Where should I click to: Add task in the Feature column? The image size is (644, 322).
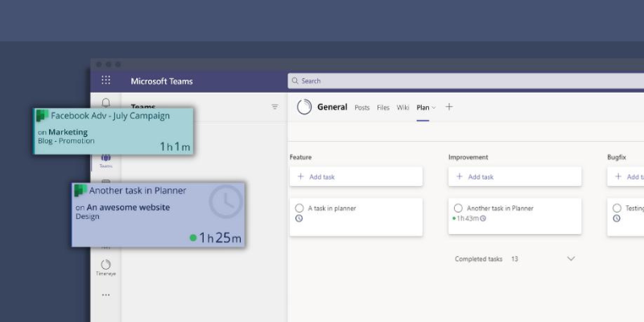coord(356,176)
